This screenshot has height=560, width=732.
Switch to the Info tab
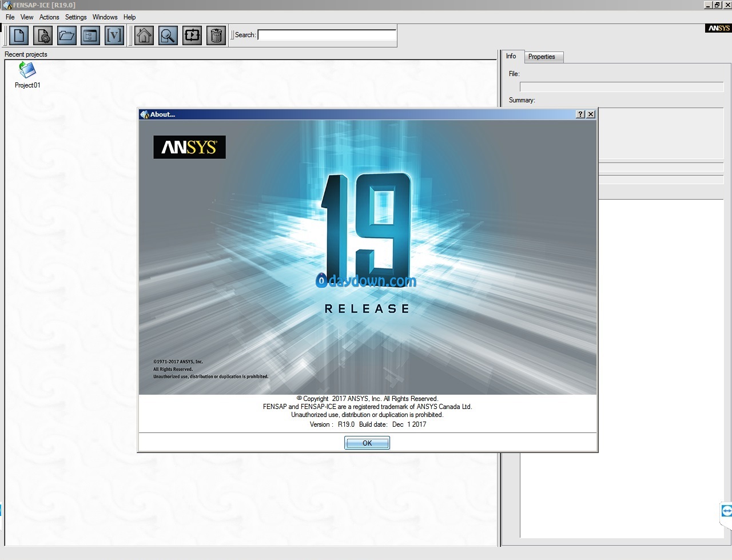511,56
